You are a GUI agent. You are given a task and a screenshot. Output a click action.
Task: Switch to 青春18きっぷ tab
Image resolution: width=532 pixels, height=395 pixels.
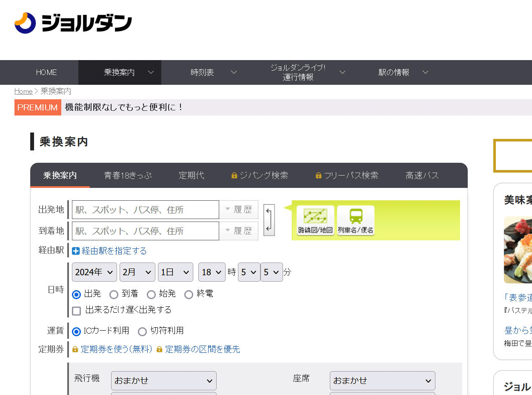coord(128,176)
